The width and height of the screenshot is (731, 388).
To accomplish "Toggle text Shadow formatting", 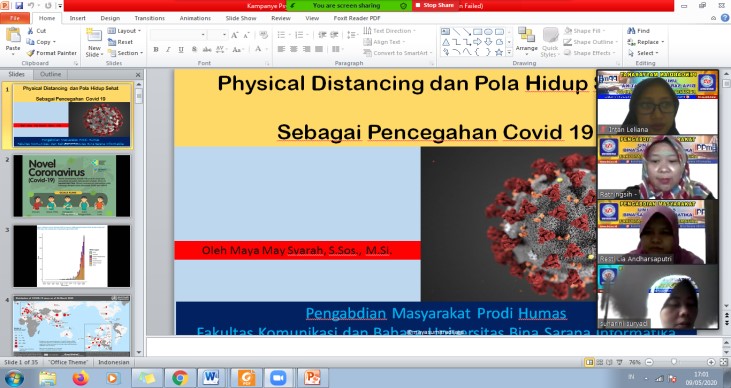I will point(194,49).
